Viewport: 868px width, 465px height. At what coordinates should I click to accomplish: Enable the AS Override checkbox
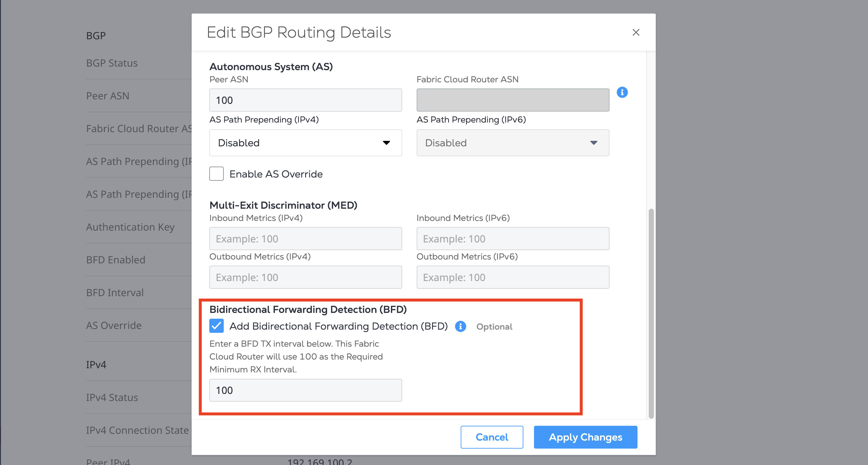click(x=216, y=174)
